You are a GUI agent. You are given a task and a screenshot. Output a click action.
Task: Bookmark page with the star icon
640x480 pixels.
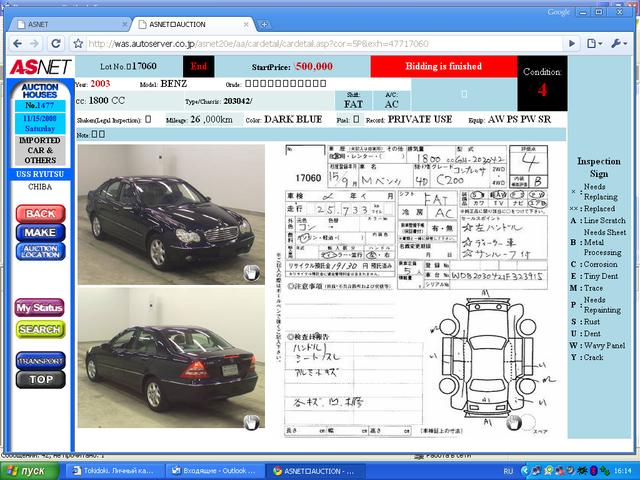pos(78,43)
